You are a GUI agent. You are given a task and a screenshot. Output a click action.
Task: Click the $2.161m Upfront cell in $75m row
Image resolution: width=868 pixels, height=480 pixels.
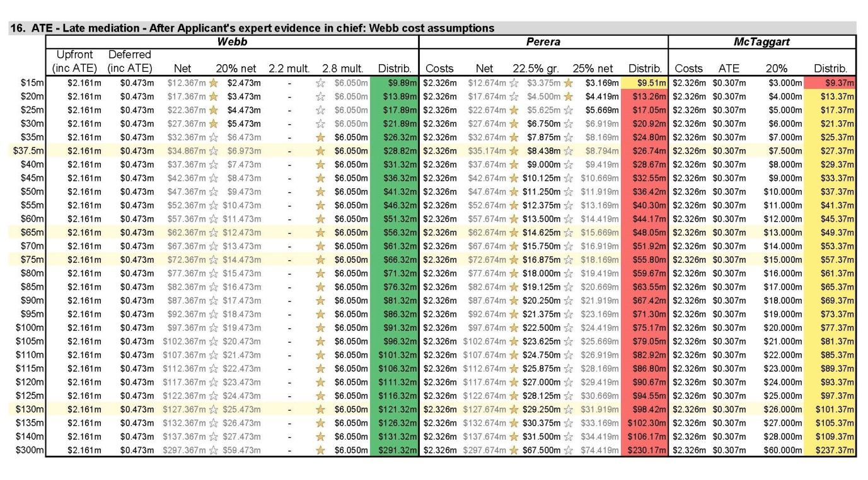(84, 260)
